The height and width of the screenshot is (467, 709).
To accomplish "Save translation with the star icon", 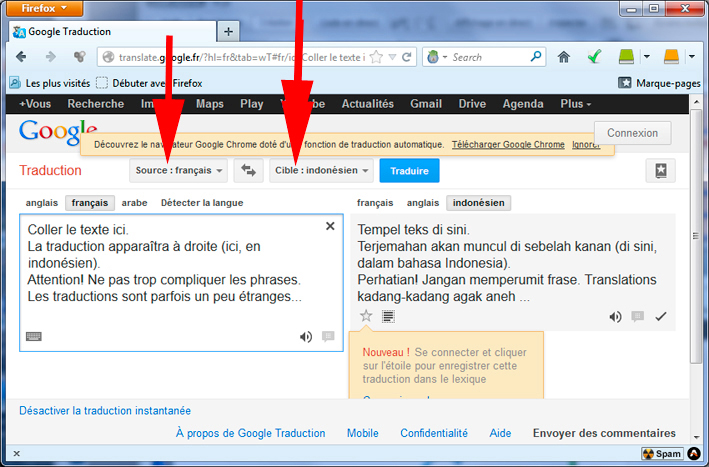I will 366,316.
